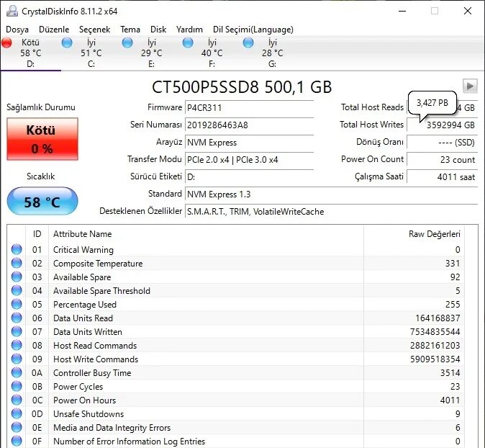Click raw value 3514
Screen dimensions: 485x448
pyautogui.click(x=450, y=373)
